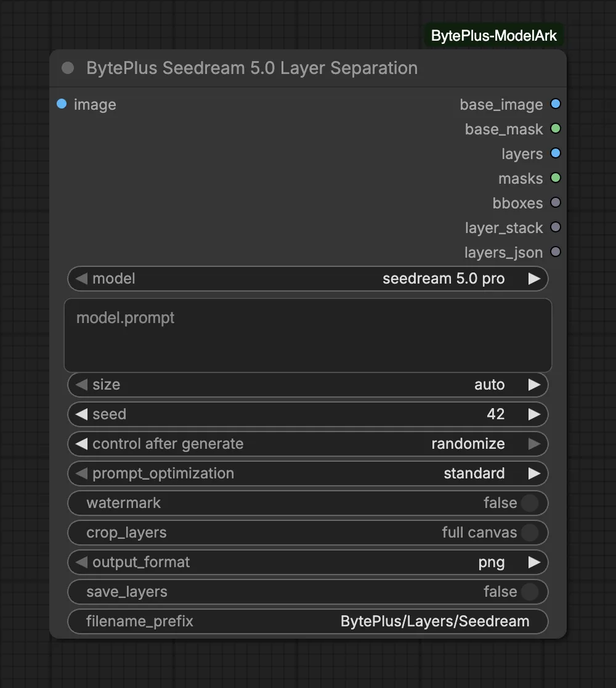
Task: Click the seed value field showing 42
Action: click(x=308, y=414)
